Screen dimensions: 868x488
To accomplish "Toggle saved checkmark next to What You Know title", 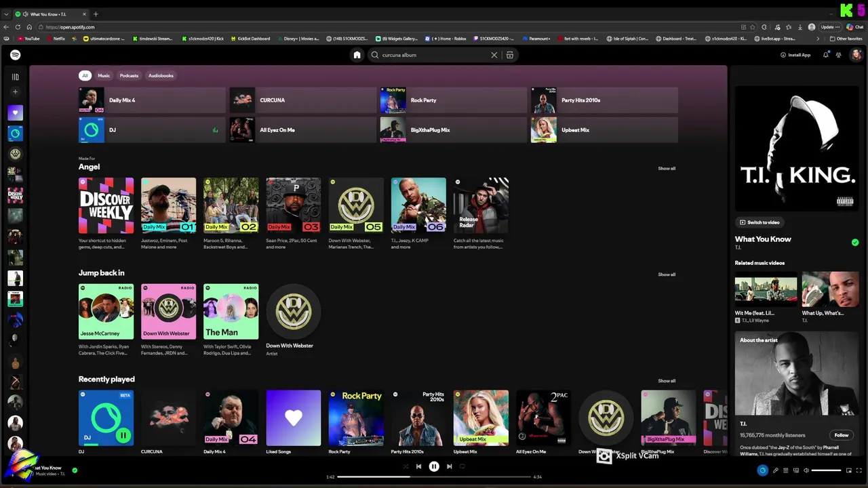I will (855, 242).
